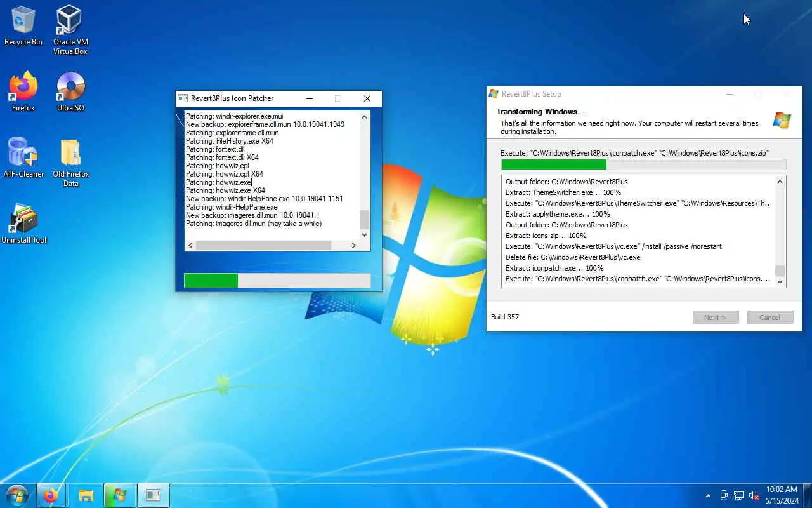Click 'Transforming Windows...' heading
This screenshot has height=508, width=812.
[x=540, y=112]
